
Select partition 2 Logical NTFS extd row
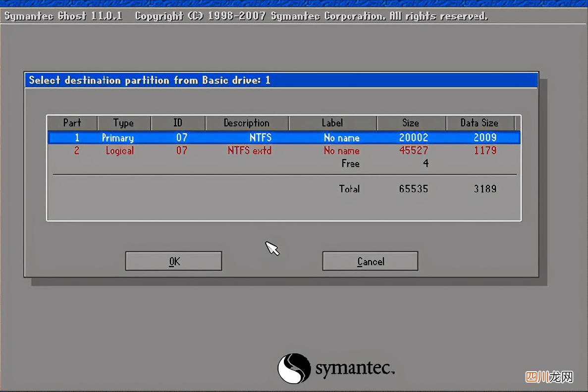284,151
